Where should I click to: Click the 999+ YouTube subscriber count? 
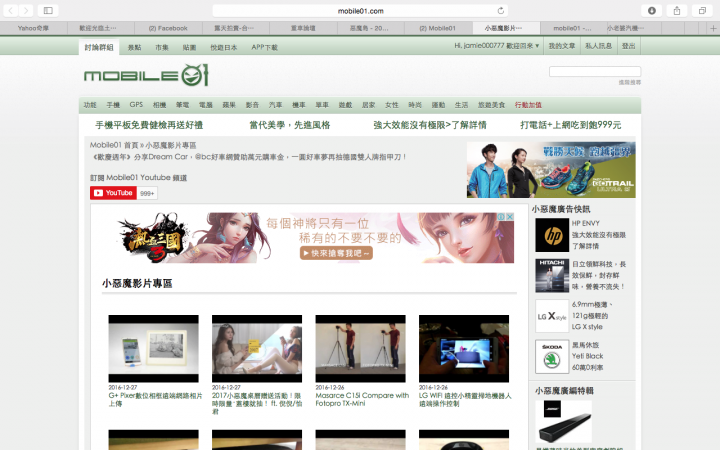(147, 193)
